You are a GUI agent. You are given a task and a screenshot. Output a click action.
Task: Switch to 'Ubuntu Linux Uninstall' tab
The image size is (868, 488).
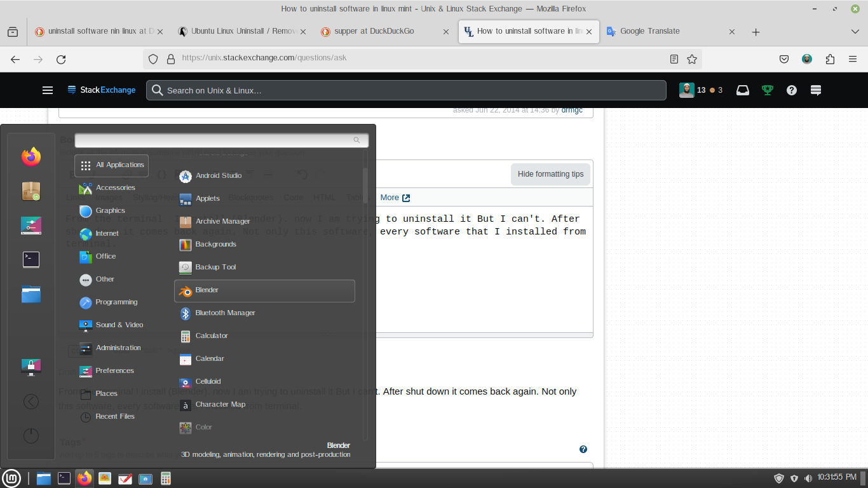(x=243, y=31)
